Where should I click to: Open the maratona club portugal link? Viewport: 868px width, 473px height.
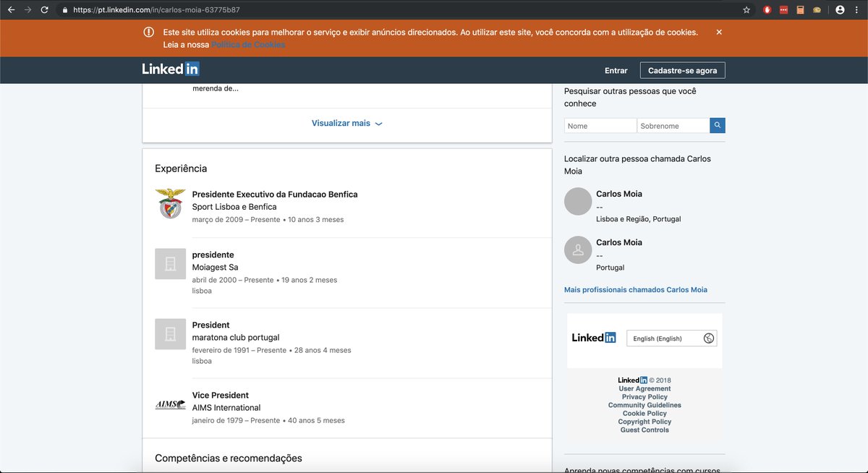236,338
